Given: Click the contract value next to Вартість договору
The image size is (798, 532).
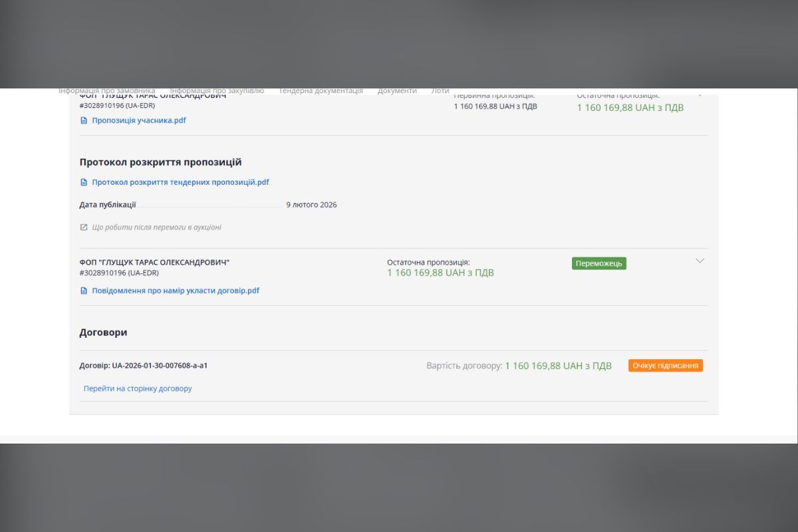Looking at the screenshot, I should [x=558, y=366].
